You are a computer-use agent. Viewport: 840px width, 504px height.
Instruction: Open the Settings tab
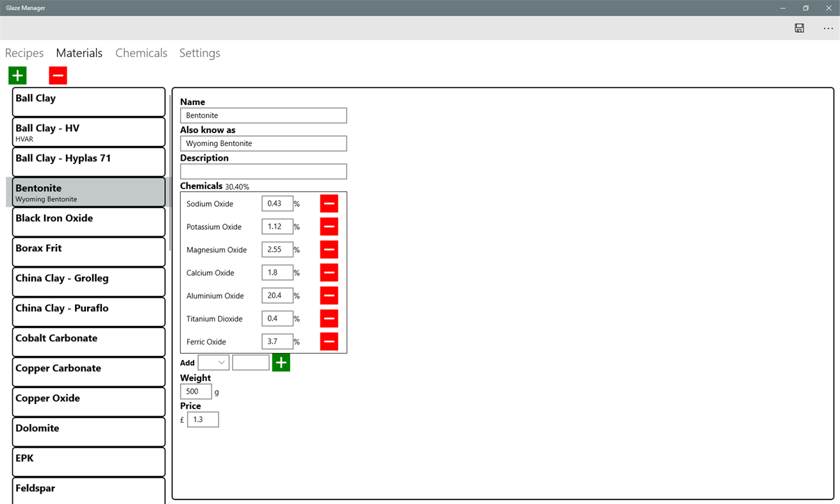[x=199, y=53]
